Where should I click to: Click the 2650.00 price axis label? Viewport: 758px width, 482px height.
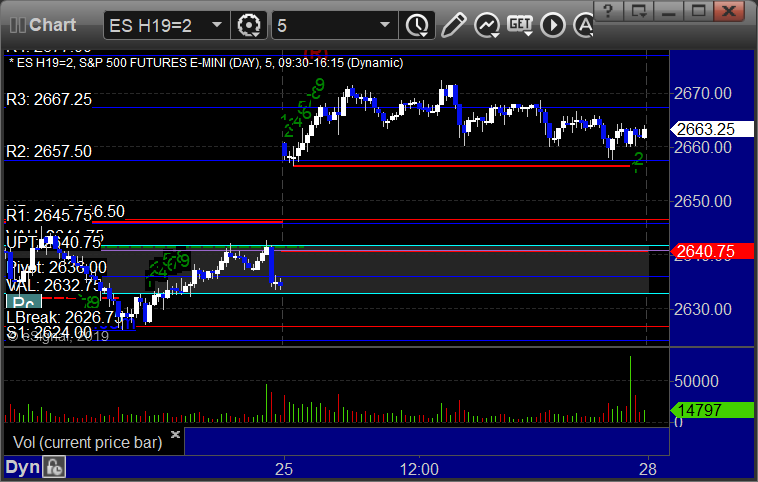click(x=702, y=201)
